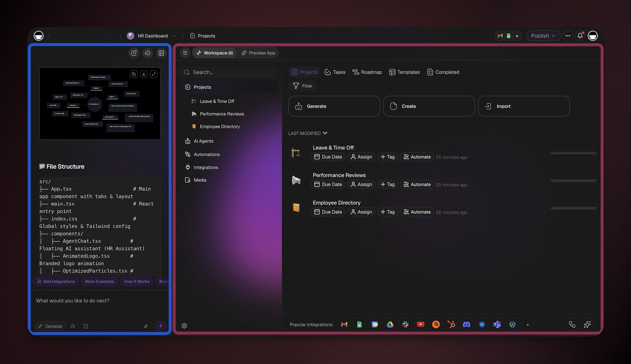Image resolution: width=631 pixels, height=364 pixels.
Task: Open workspace settings gear icon
Action: [x=184, y=326]
